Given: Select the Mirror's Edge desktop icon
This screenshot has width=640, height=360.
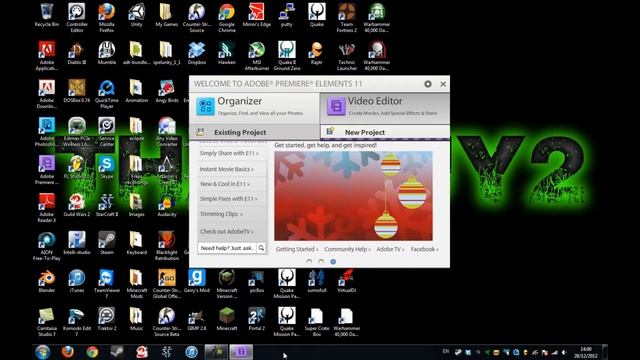Looking at the screenshot, I should (x=256, y=16).
